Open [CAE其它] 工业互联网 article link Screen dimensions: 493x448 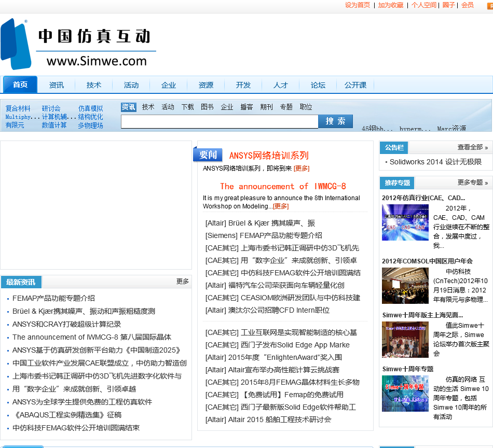click(x=281, y=333)
